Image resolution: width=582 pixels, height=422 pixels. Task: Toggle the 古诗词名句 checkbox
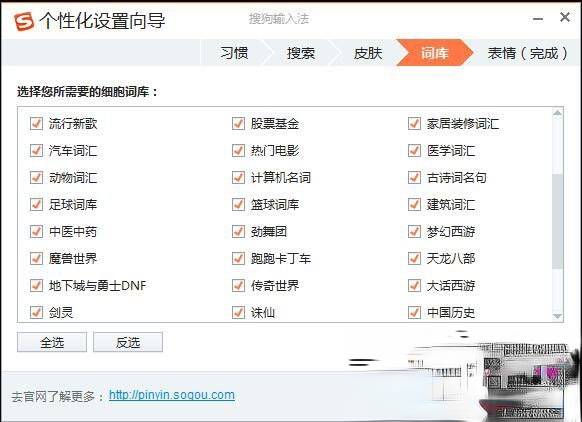click(414, 177)
